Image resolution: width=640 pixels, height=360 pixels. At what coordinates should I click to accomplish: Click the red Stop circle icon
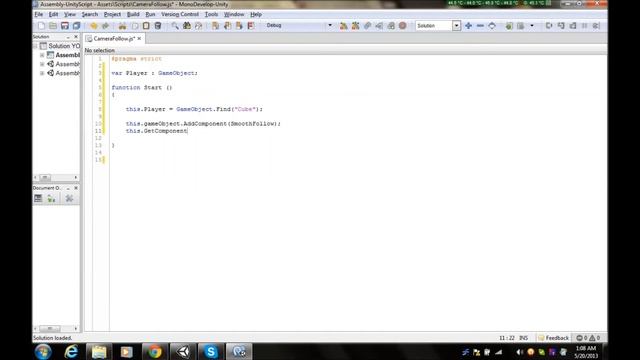coord(402,26)
